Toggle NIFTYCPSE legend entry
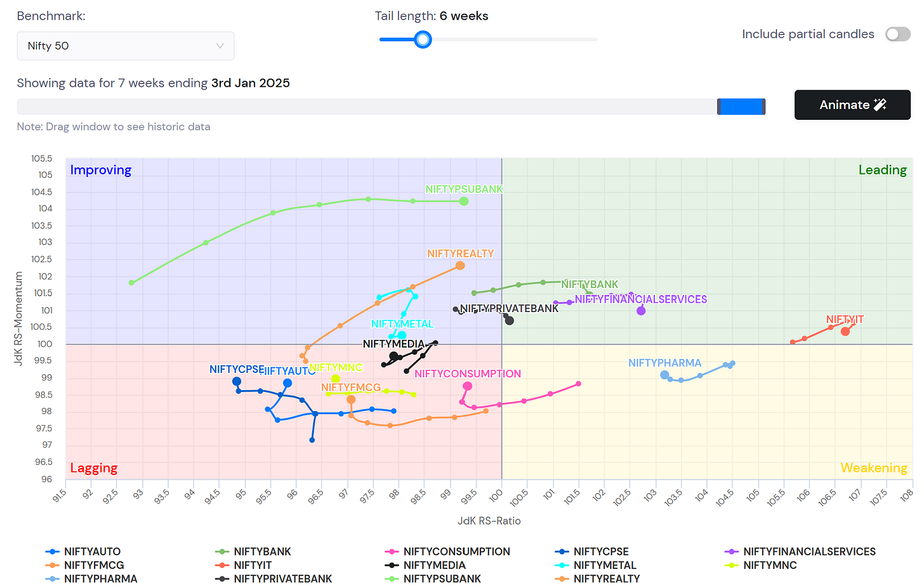924x588 pixels. [x=591, y=552]
